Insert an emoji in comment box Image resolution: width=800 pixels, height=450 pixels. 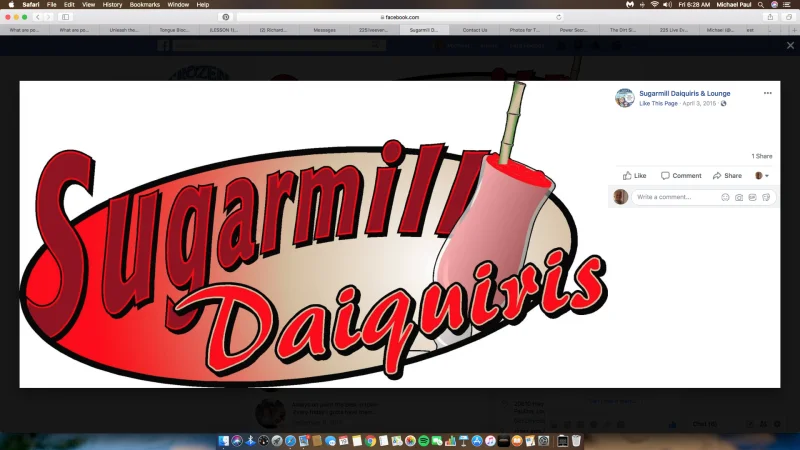pos(725,197)
